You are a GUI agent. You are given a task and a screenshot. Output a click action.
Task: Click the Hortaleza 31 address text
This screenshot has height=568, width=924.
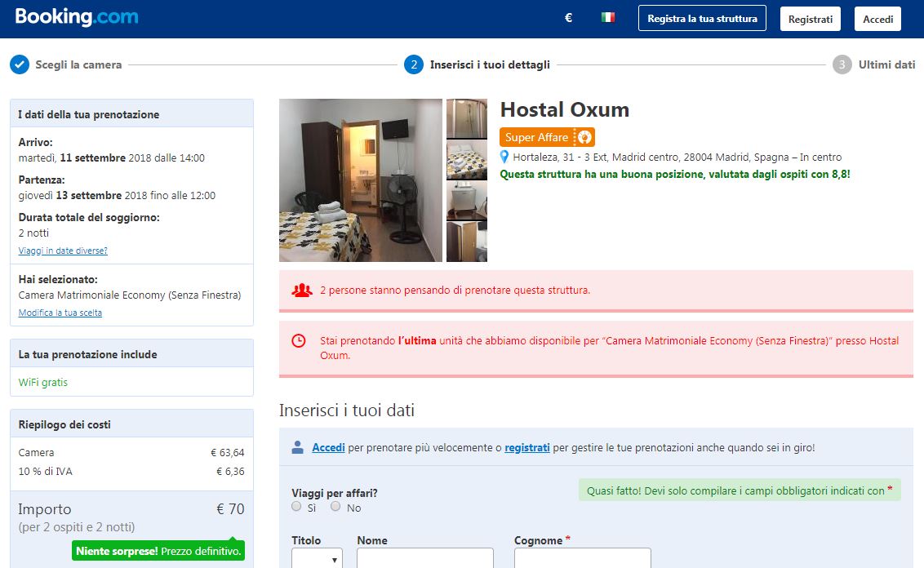(677, 157)
